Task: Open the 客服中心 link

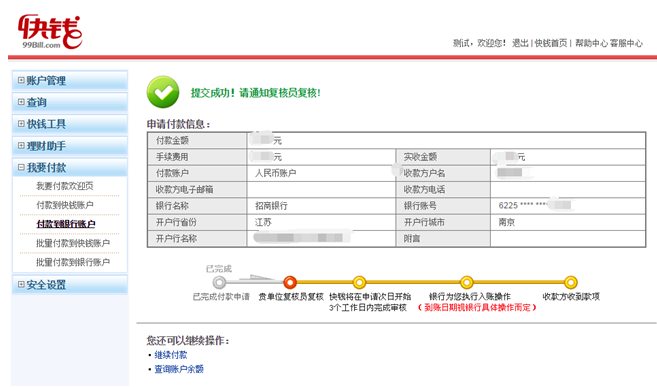Action: (626, 43)
